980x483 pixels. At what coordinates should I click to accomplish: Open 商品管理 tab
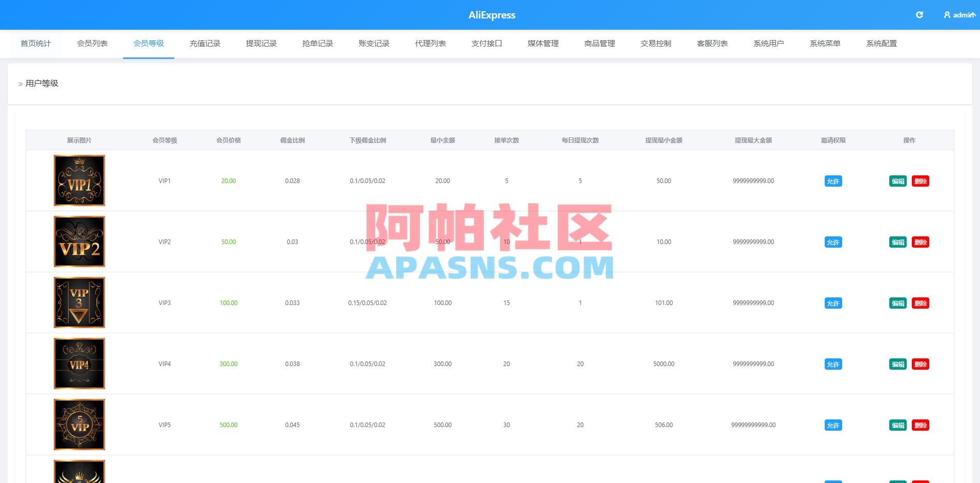(x=600, y=44)
